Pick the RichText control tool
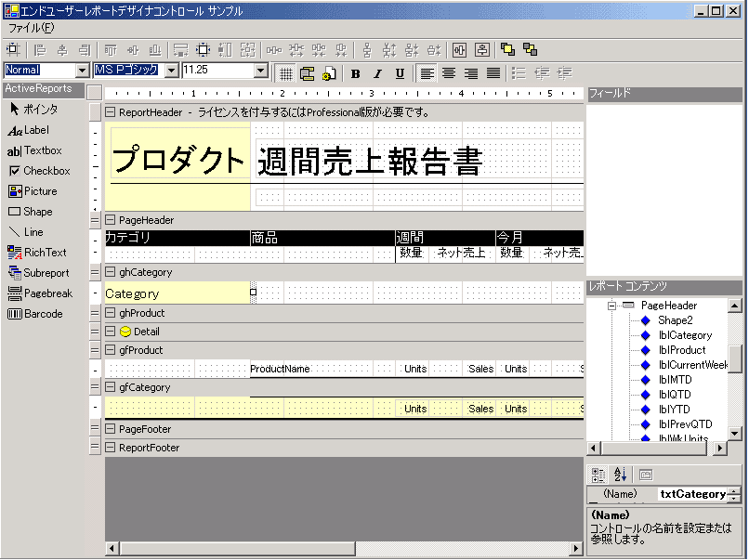Screen dimensions: 749x560 tap(37, 253)
